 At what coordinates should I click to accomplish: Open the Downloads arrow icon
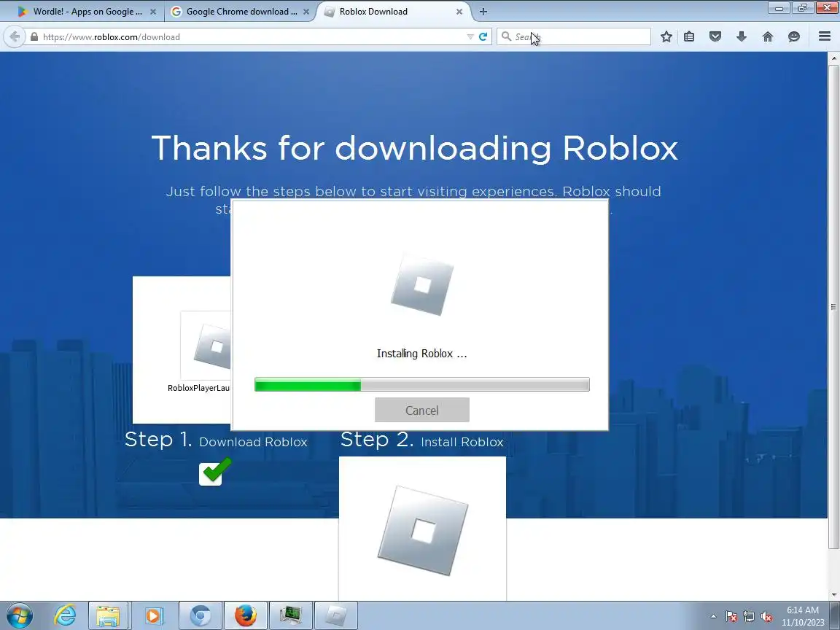[x=742, y=36]
